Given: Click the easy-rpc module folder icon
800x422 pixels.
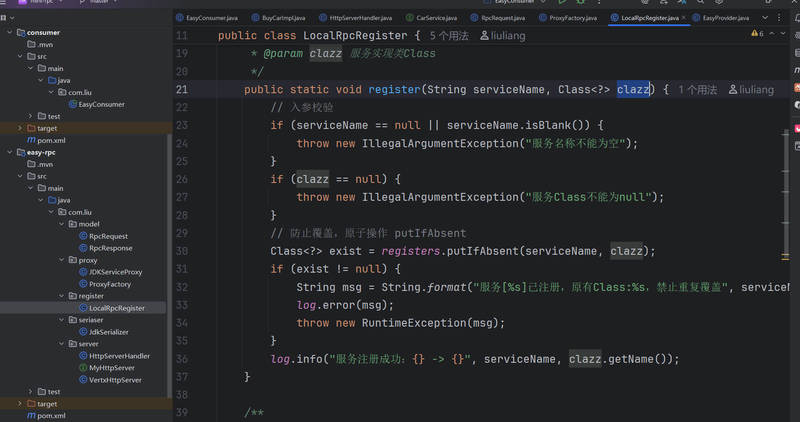Looking at the screenshot, I should [21, 152].
